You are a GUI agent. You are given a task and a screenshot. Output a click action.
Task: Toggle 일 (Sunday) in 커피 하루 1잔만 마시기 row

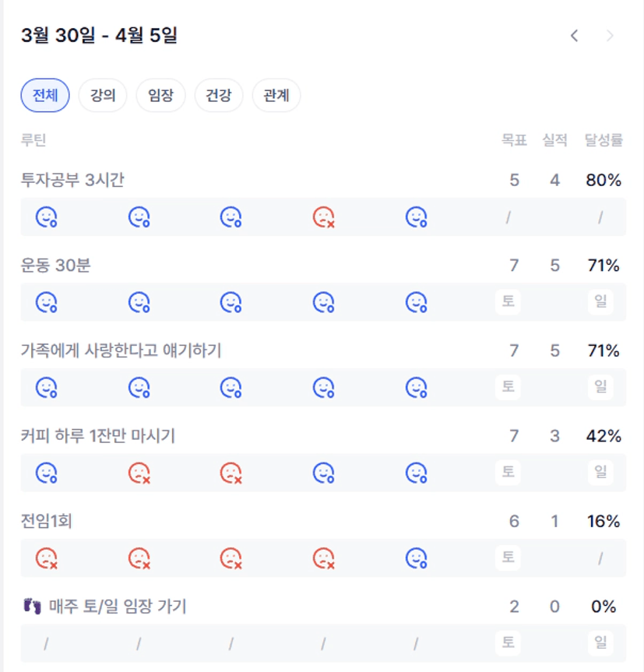point(600,472)
